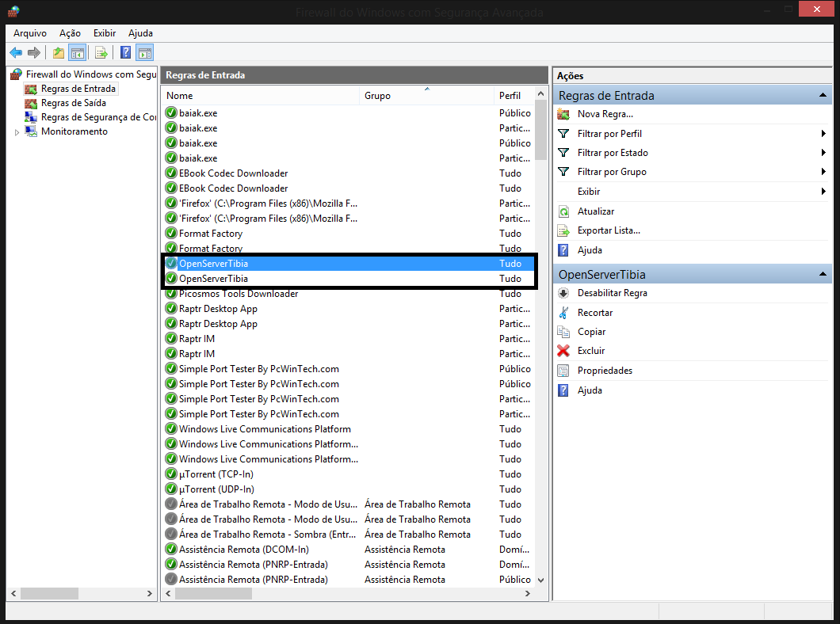Click the Exportar Lista icon
Screen dimensions: 840x624
coord(563,230)
